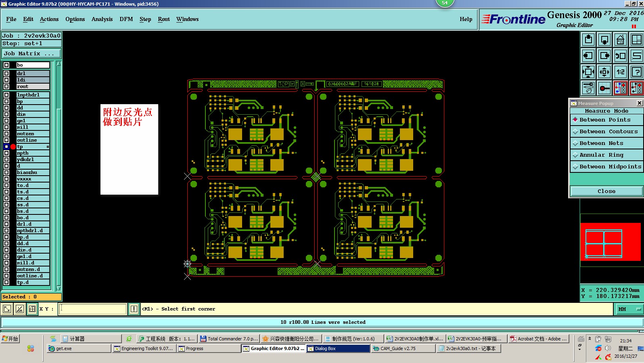Click the Start button on the taskbar
The width and height of the screenshot is (644, 363).
[10, 339]
